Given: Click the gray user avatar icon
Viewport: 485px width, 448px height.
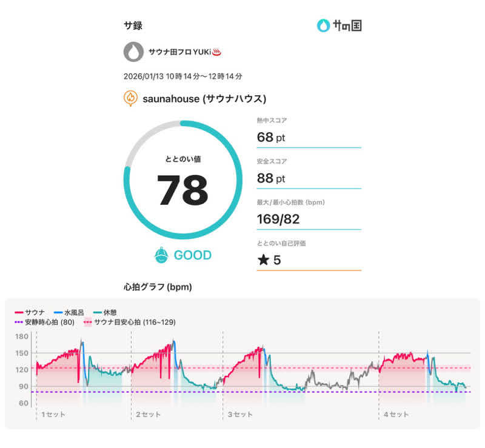Looking at the screenshot, I should pyautogui.click(x=133, y=52).
